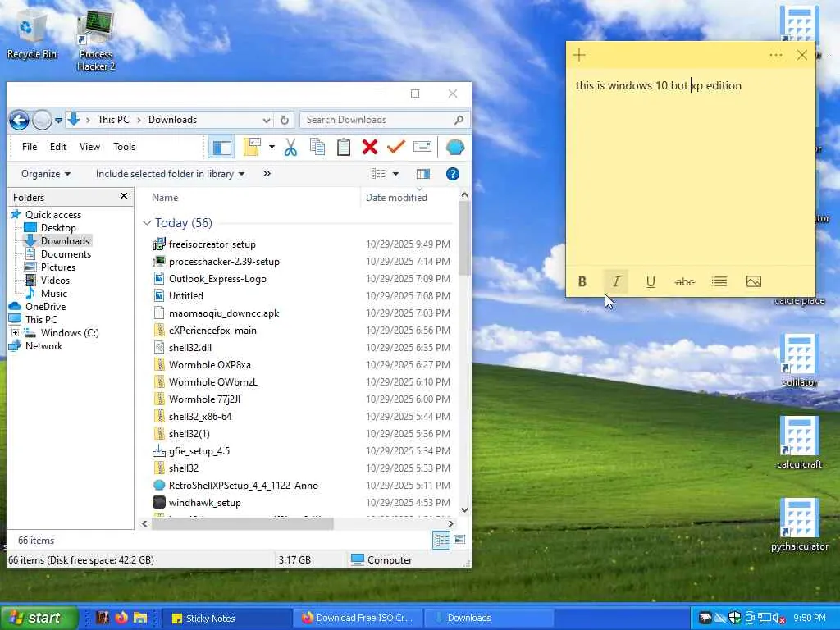Close the Folders pane
This screenshot has height=630, width=840.
click(124, 196)
